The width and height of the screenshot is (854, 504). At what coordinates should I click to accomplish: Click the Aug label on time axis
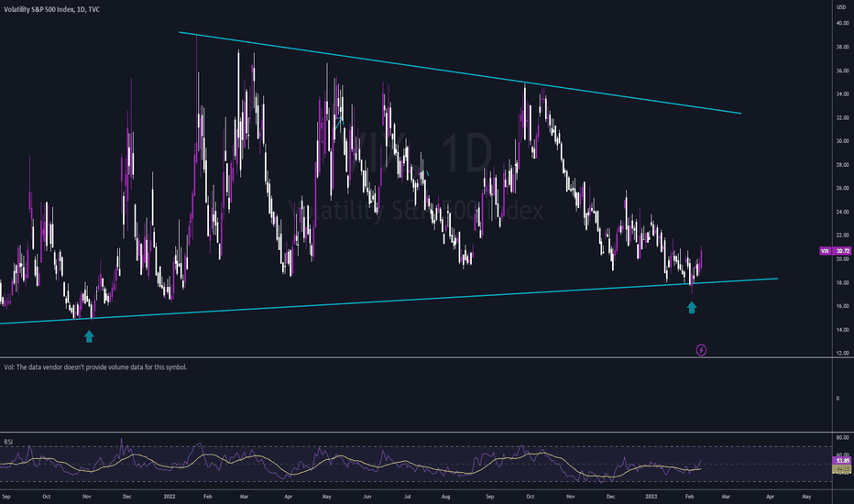(x=446, y=497)
